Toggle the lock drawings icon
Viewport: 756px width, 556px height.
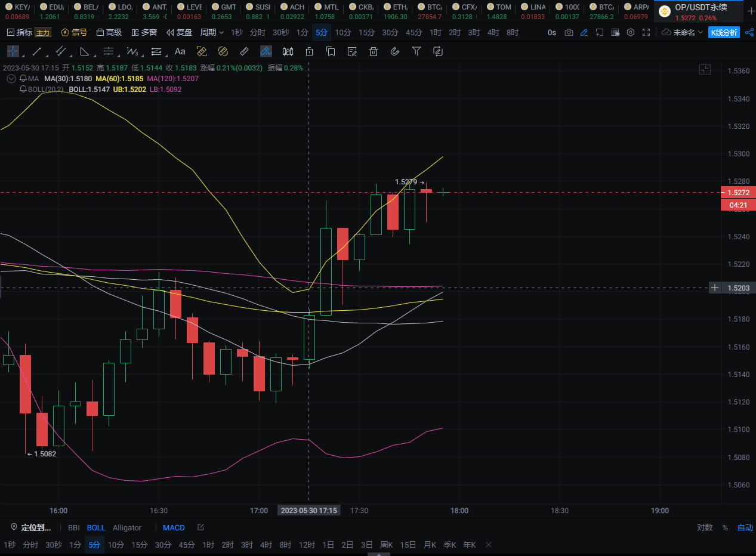tap(309, 51)
